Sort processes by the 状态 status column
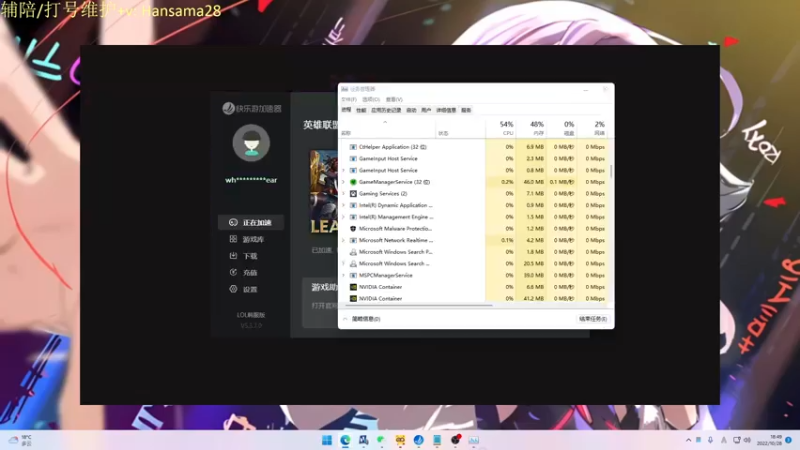Viewport: 800px width, 450px height. (x=460, y=129)
